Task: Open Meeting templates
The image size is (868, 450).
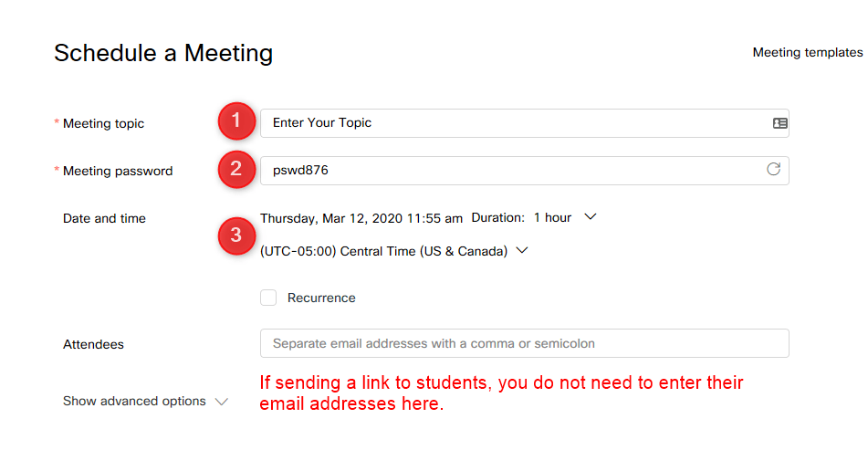Action: [x=808, y=53]
